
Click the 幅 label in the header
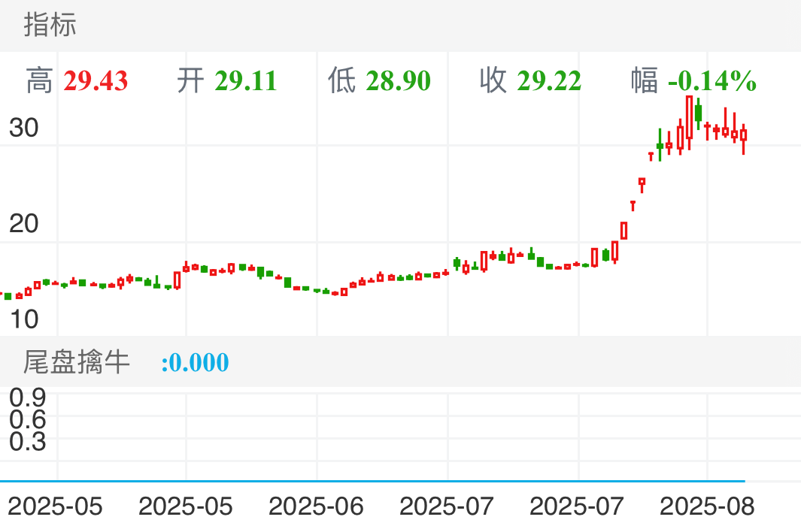coord(644,81)
